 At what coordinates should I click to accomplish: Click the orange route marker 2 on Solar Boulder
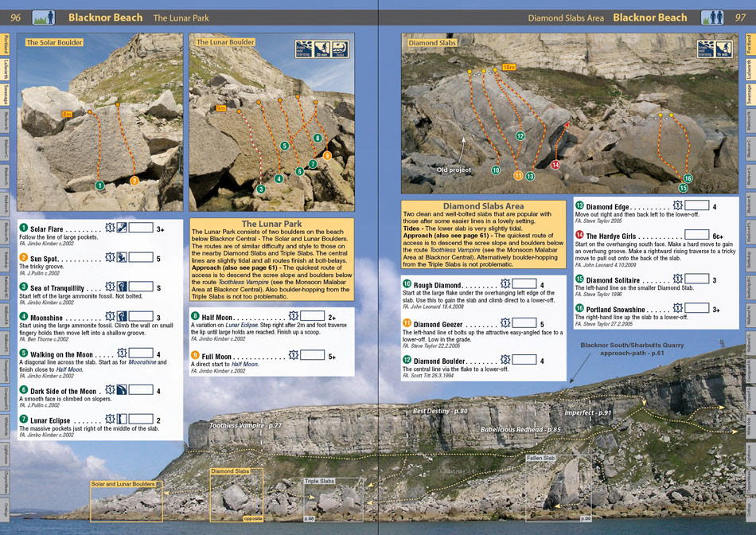pos(134,181)
